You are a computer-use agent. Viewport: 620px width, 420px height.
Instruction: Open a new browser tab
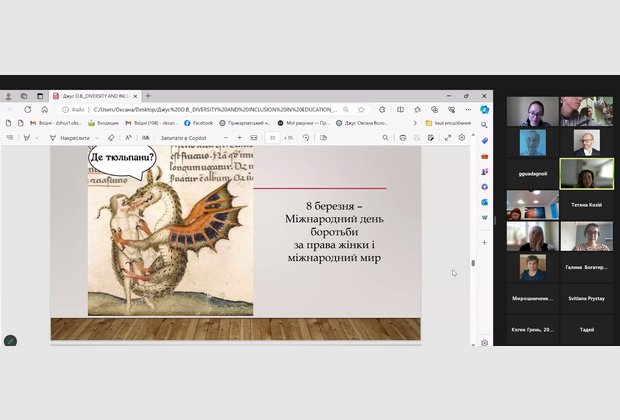[x=148, y=96]
